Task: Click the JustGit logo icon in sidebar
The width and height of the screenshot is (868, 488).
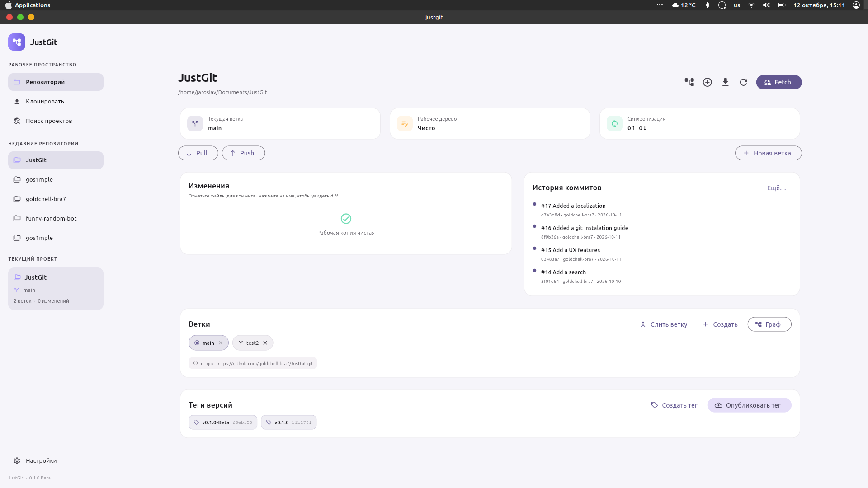Action: click(x=17, y=42)
